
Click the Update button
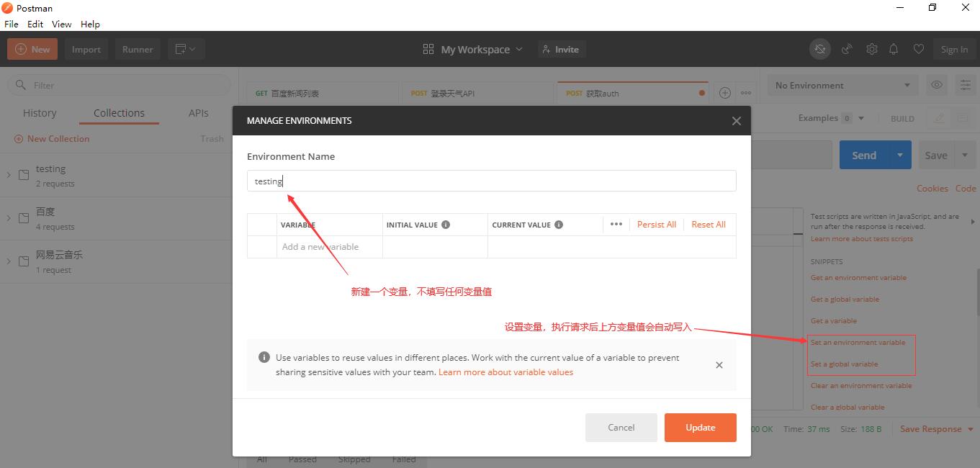(x=700, y=428)
